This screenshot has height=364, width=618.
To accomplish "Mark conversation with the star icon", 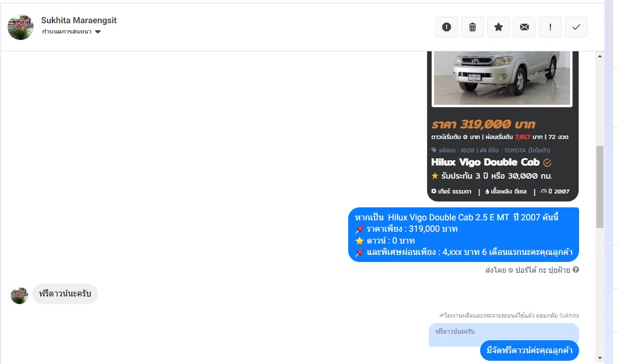I will point(498,27).
